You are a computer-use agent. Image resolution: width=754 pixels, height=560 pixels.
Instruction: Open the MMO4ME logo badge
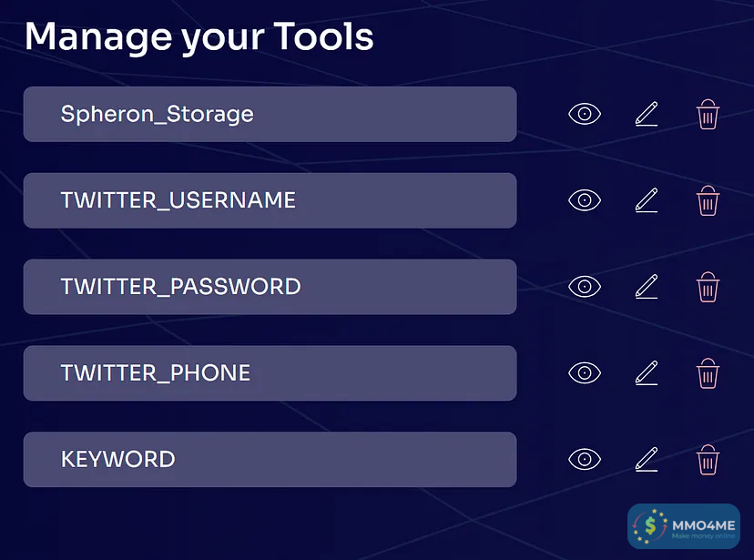pyautogui.click(x=684, y=528)
